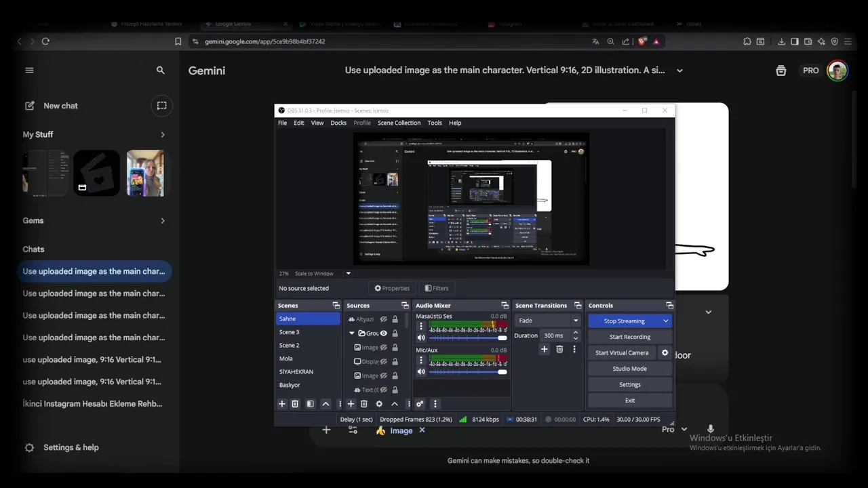The image size is (868, 488).
Task: Add a new scene in OBS Scenes dock
Action: pos(282,404)
